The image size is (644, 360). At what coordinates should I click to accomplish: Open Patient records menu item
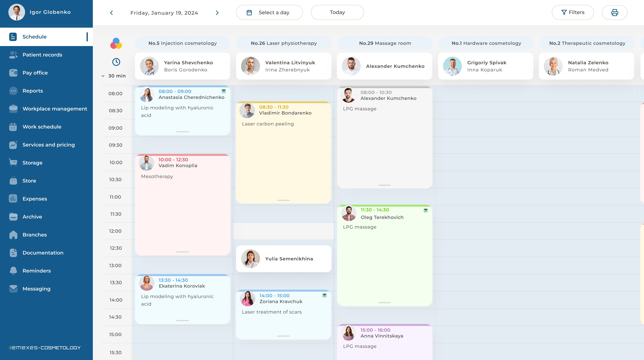pyautogui.click(x=42, y=55)
